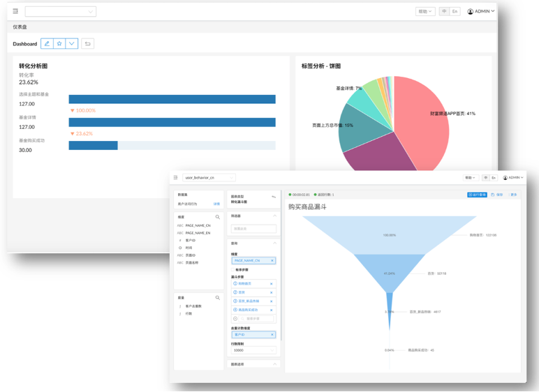Open 帮助 help dropdown in the funnel window

tap(470, 178)
